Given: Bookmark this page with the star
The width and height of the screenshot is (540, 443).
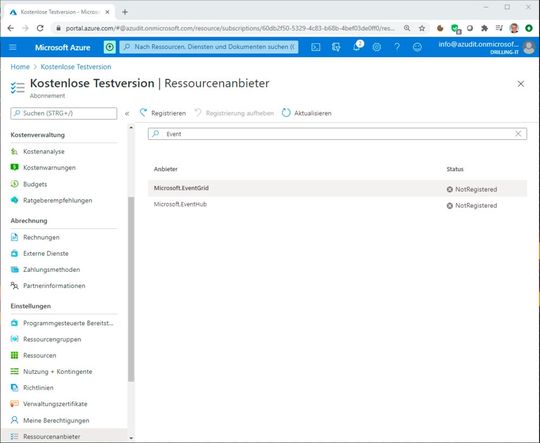Looking at the screenshot, I should [422, 28].
